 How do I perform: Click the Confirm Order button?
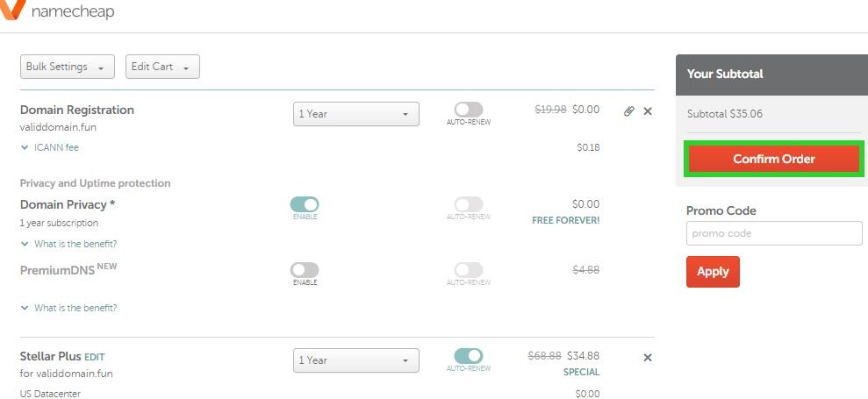tap(774, 159)
